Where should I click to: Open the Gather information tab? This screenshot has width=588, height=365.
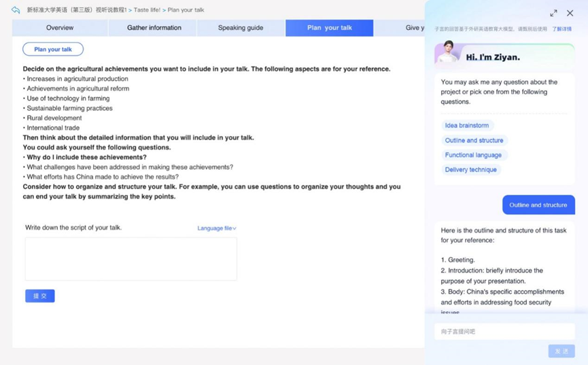point(154,28)
